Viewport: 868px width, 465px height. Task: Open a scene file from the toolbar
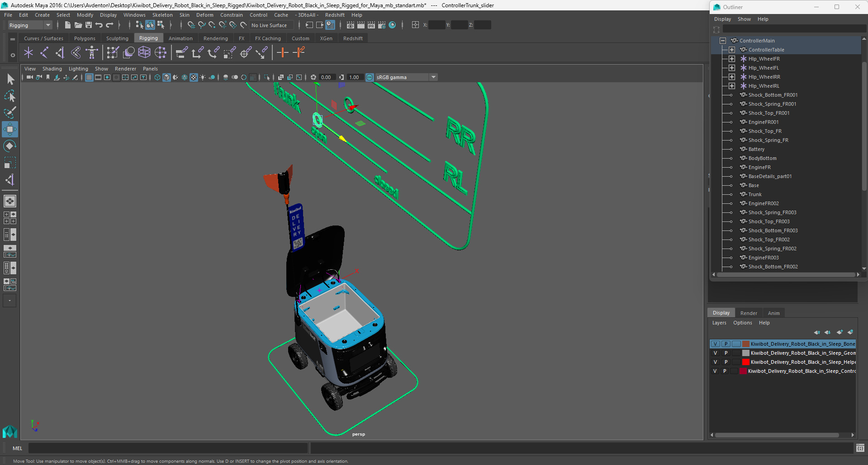78,25
